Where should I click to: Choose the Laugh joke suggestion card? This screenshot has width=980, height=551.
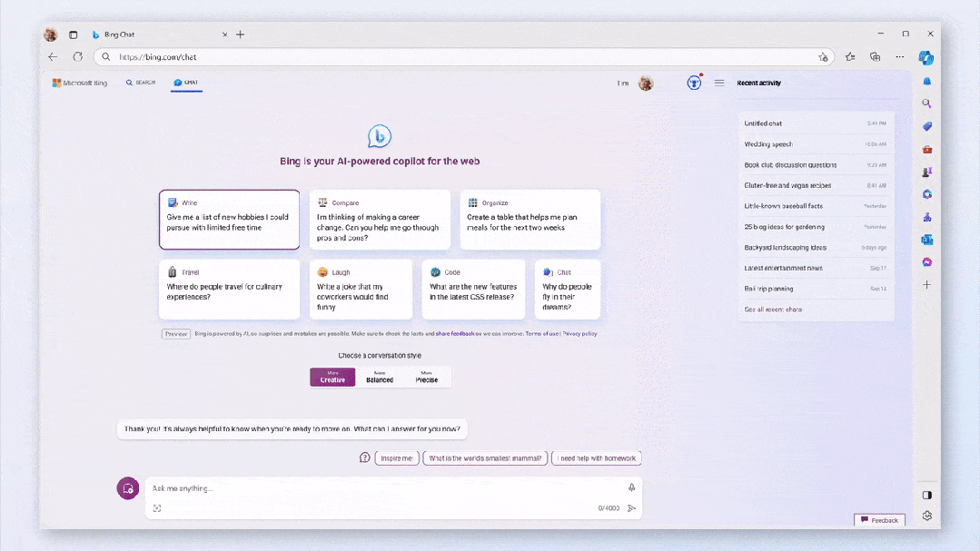[361, 290]
